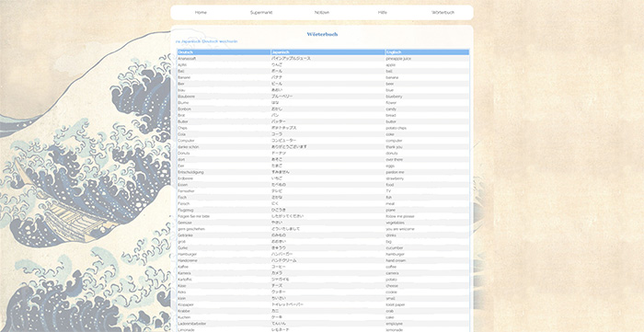Click the English word 'plane'
The height and width of the screenshot is (332, 644).
(390, 210)
